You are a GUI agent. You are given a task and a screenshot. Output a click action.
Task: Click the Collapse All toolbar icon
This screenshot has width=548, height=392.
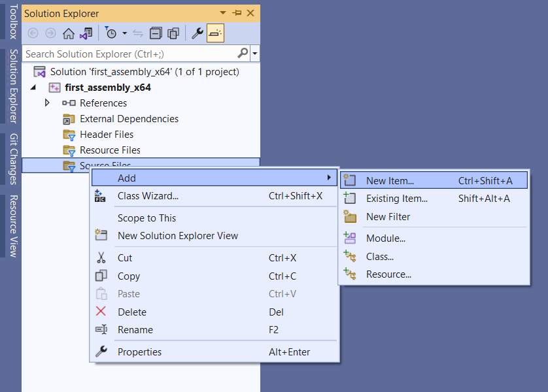[156, 33]
